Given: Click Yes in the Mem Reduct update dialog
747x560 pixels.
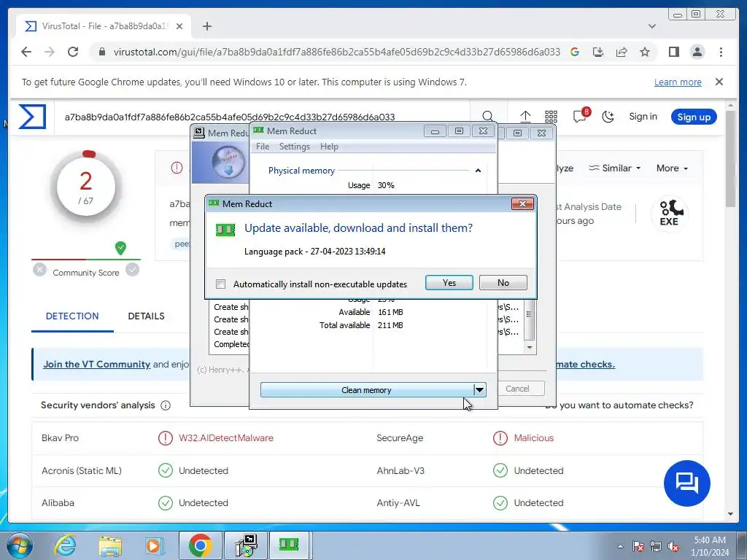Looking at the screenshot, I should (x=449, y=282).
